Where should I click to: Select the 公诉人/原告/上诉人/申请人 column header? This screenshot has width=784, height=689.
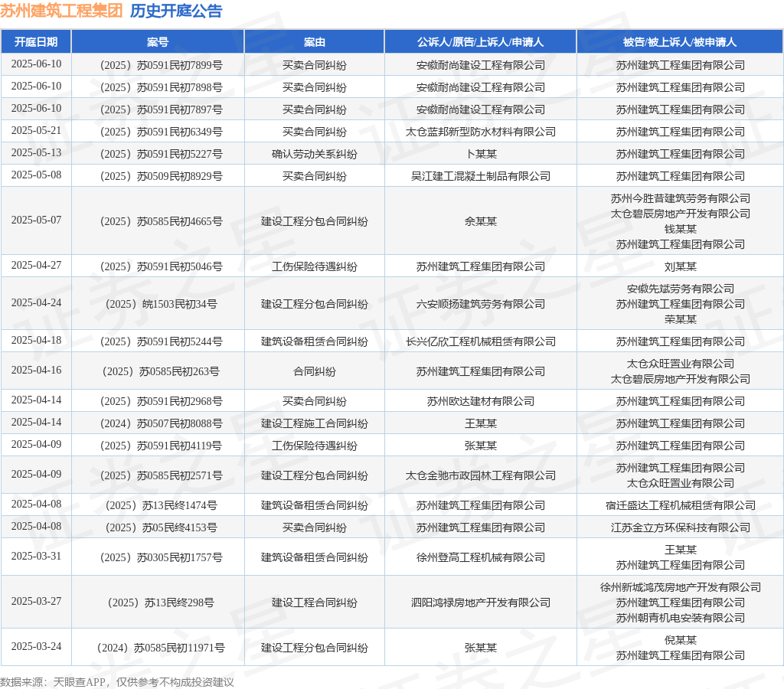point(481,42)
